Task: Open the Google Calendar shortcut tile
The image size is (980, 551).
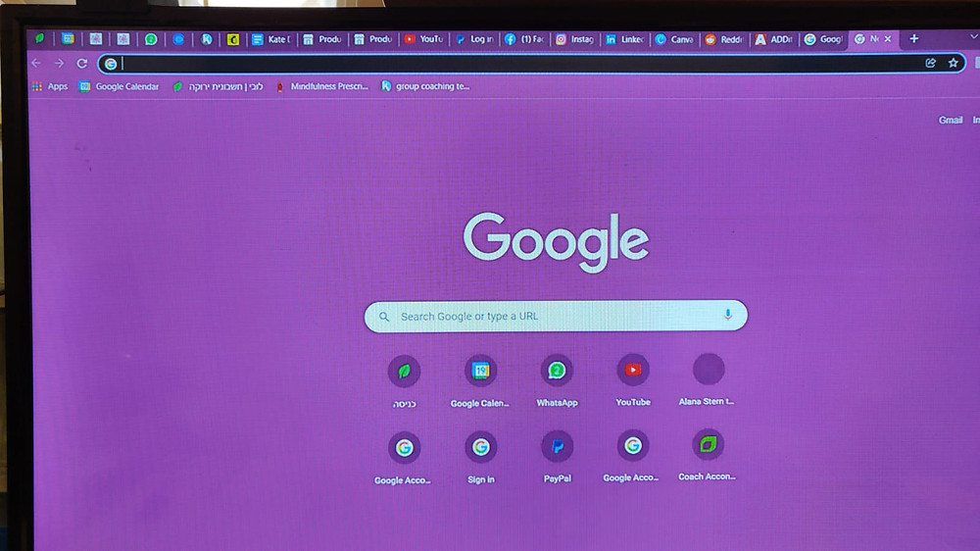Action: coord(480,380)
